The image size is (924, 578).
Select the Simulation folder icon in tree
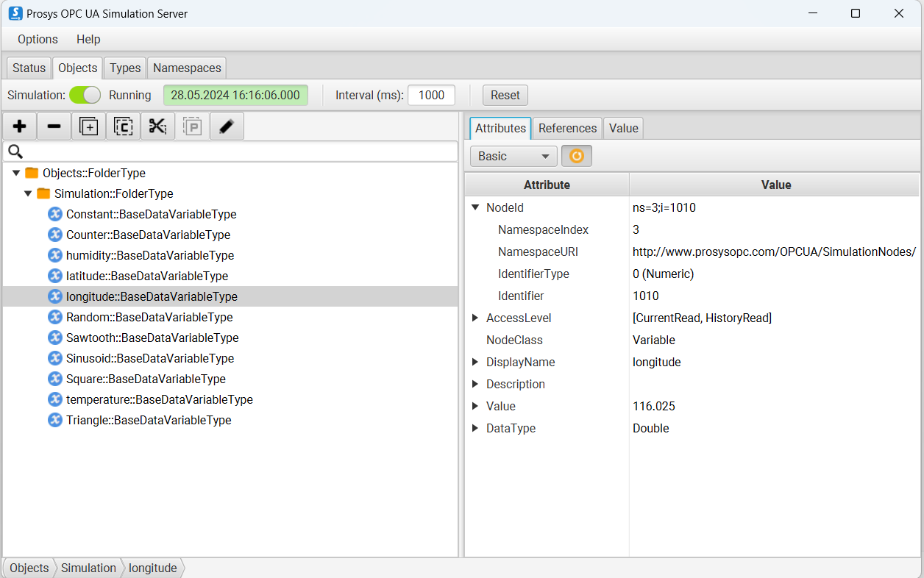(43, 193)
